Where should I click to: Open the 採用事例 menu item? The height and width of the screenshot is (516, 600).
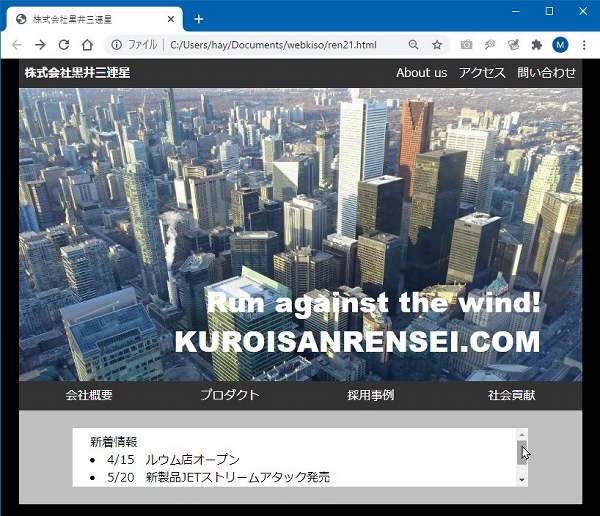(x=370, y=395)
